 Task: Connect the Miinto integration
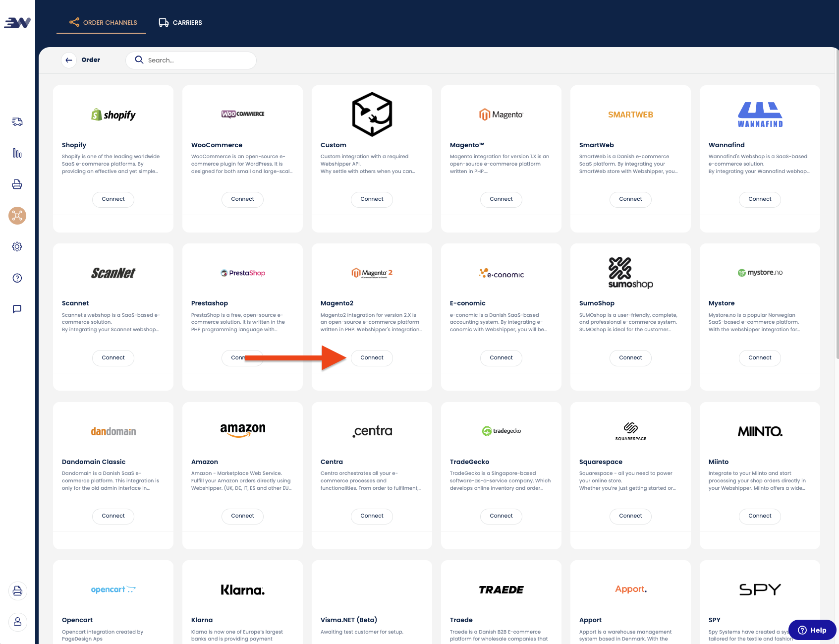click(760, 516)
